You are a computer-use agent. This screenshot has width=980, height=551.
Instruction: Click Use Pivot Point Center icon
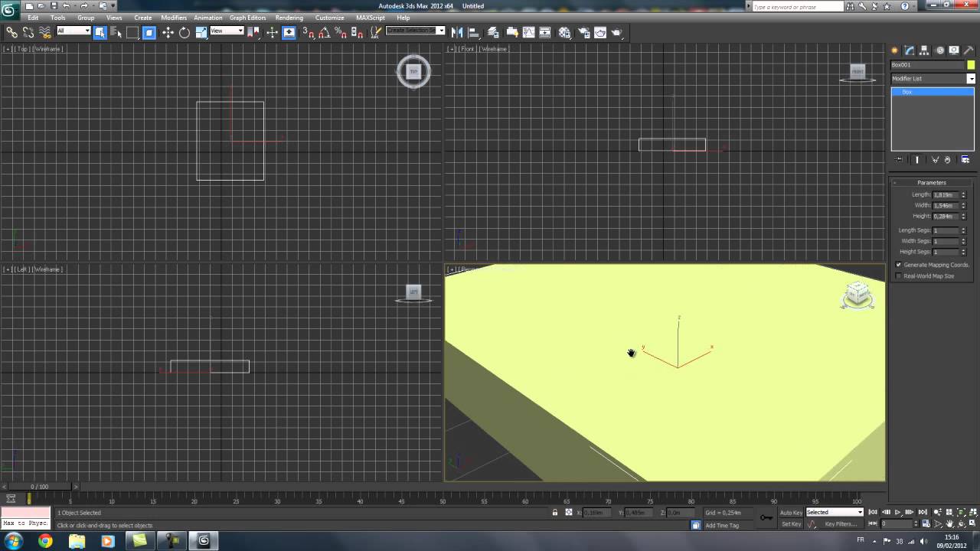tap(254, 32)
